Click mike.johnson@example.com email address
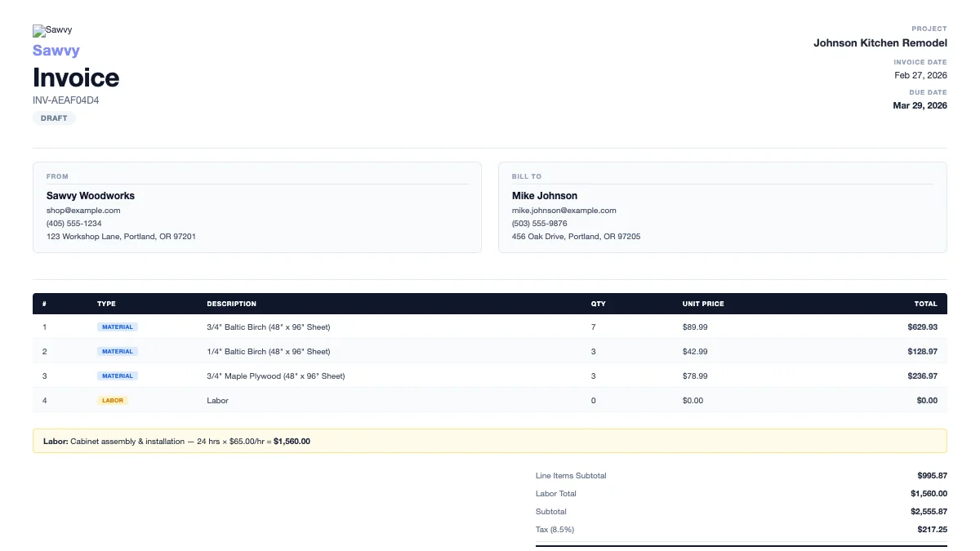980x551 pixels. [564, 210]
